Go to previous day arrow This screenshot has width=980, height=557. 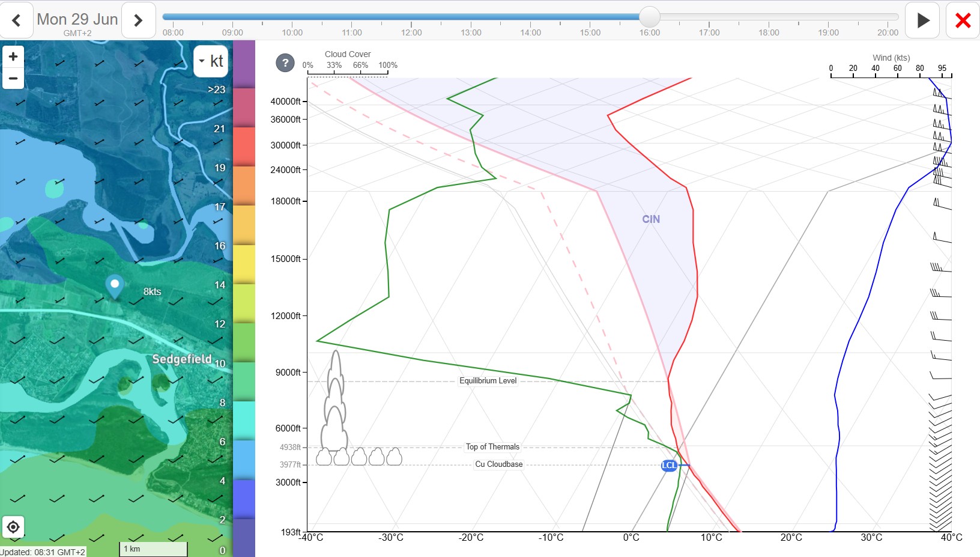pos(16,20)
